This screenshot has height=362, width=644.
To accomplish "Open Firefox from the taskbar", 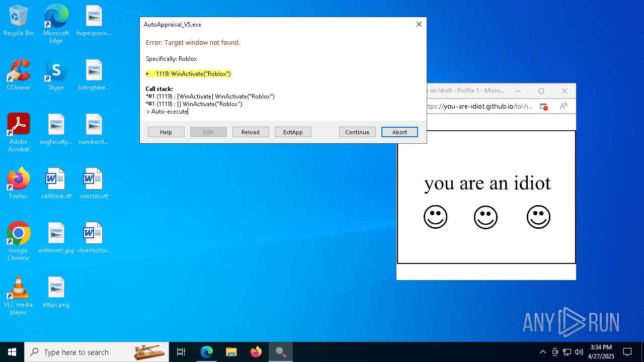I will click(x=256, y=352).
